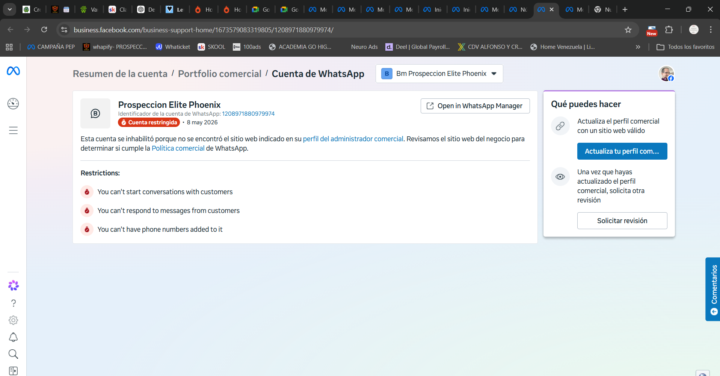Go to Portfolio comercial breadcrumb

pos(219,74)
